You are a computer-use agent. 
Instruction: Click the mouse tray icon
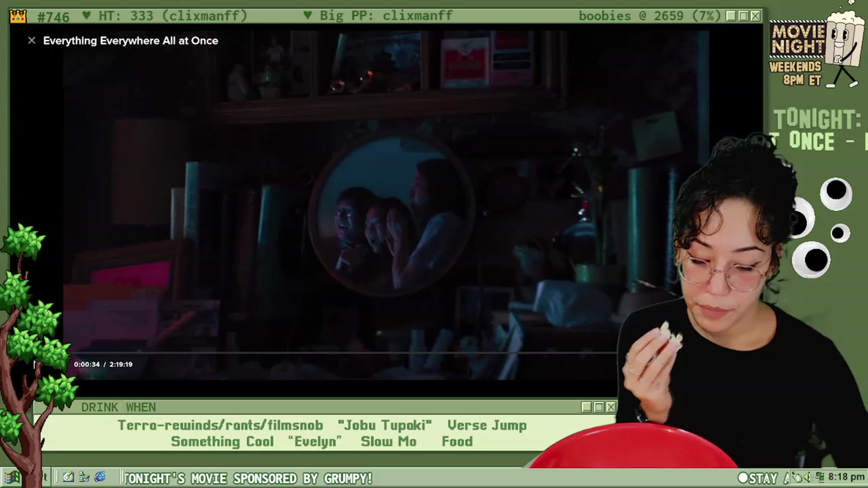797,477
